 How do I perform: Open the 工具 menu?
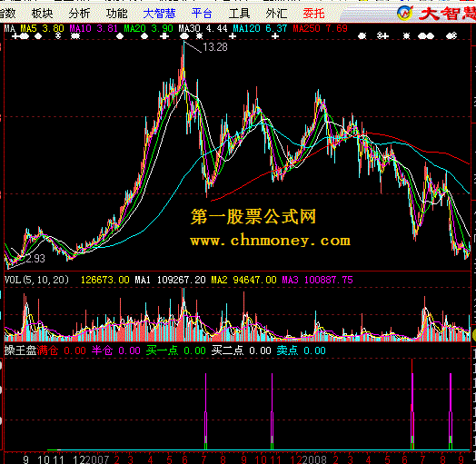pos(239,14)
